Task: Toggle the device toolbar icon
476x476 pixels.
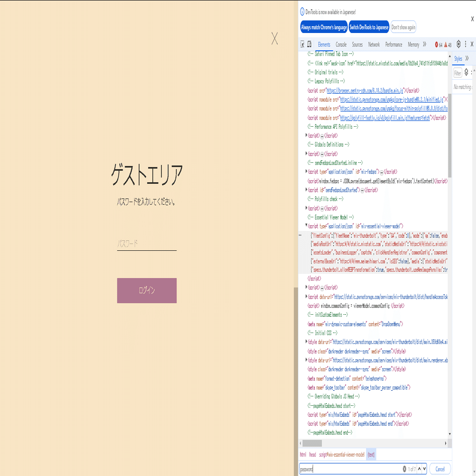Action: 309,45
